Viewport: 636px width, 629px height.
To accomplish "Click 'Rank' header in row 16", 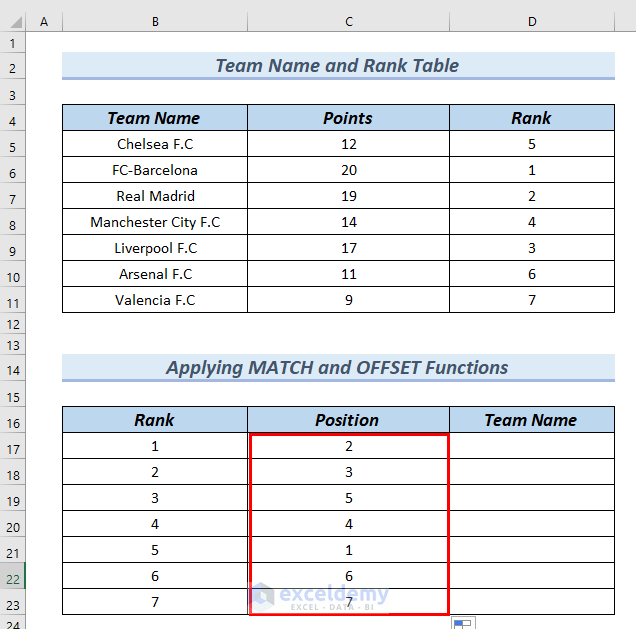I will 155,420.
